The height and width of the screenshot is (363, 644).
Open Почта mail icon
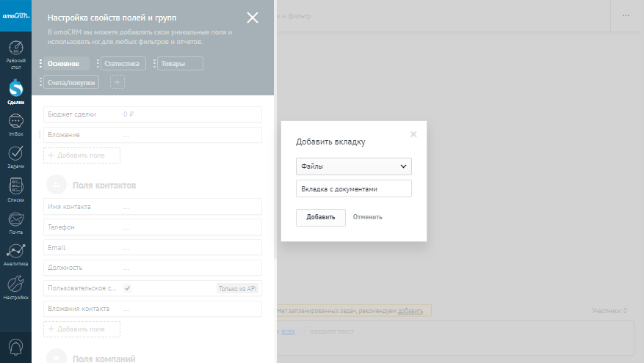[15, 220]
